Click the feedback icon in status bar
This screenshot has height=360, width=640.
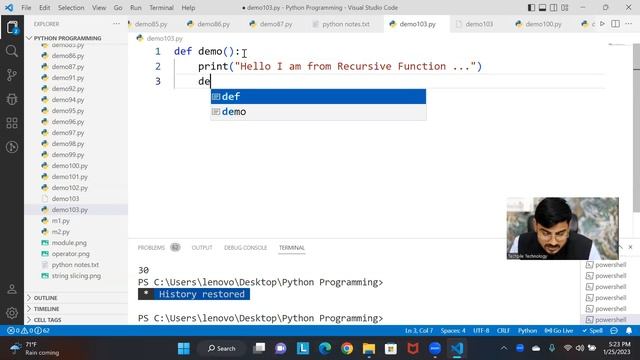(614, 331)
